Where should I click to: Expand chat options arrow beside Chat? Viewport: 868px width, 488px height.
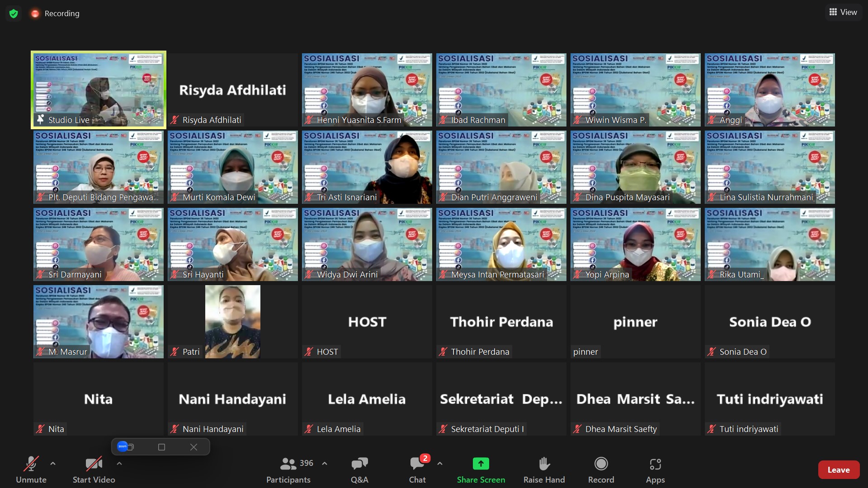tap(440, 464)
